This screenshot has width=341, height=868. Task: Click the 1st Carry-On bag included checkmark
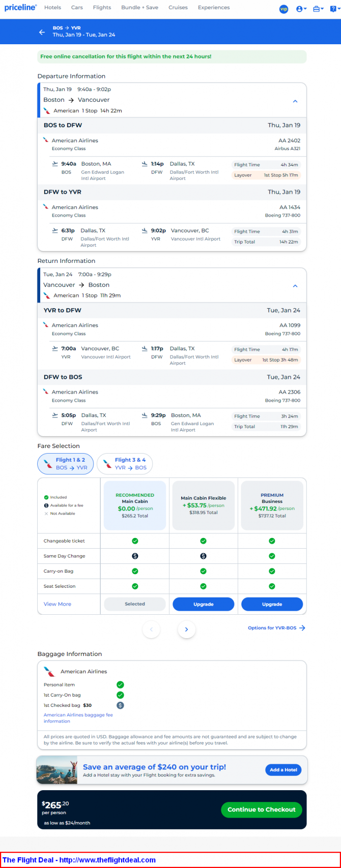[x=120, y=695]
